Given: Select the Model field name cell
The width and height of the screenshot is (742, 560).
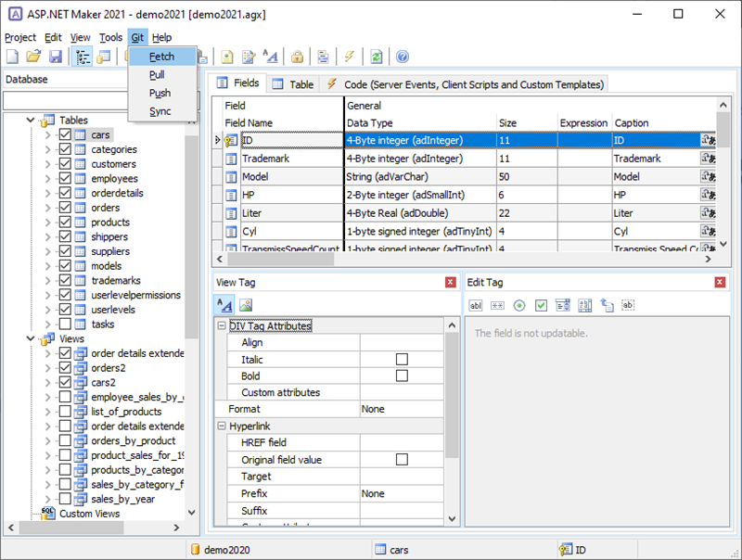Looking at the screenshot, I should [x=292, y=176].
